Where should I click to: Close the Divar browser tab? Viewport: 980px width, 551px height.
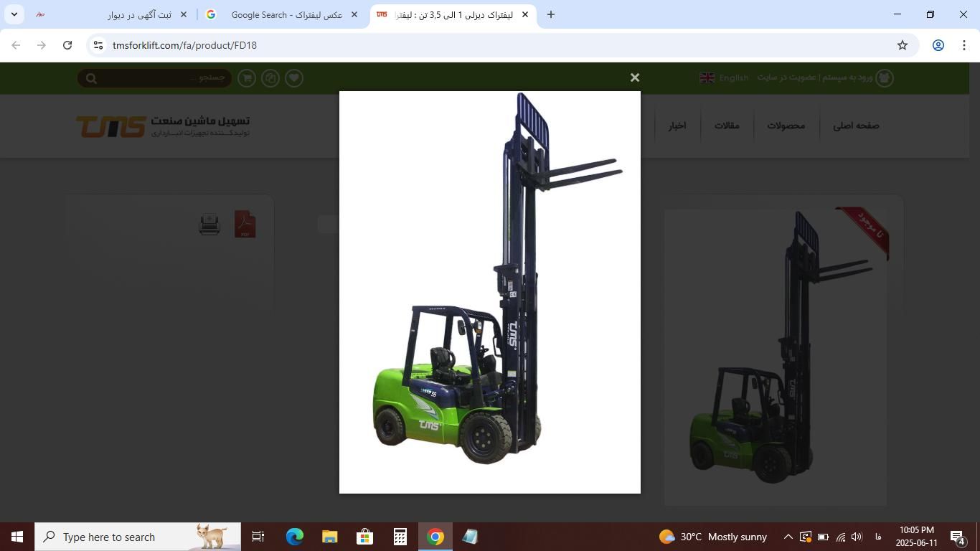pos(184,14)
